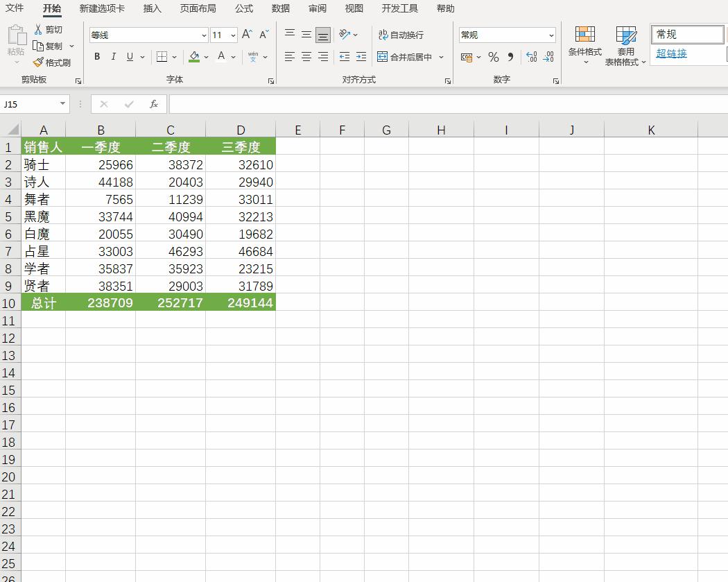Click the insert function fx icon
728x582 pixels.
click(154, 104)
